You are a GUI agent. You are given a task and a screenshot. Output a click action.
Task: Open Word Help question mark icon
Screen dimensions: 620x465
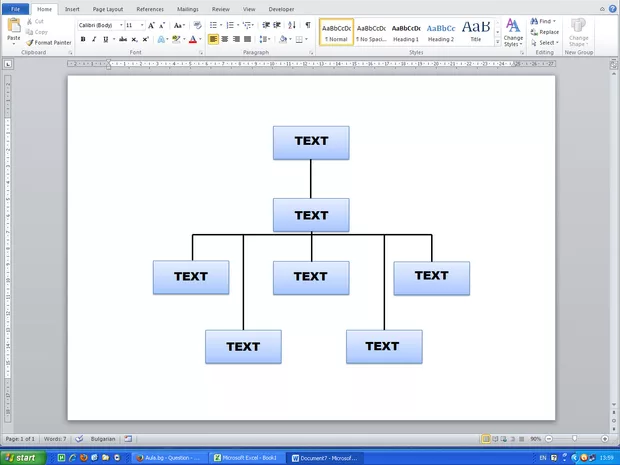click(x=611, y=9)
